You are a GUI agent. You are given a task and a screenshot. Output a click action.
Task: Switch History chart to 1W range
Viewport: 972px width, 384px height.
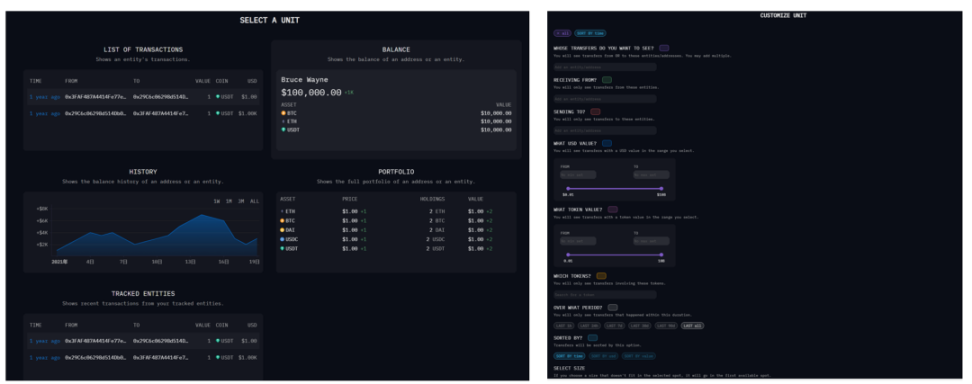click(217, 202)
